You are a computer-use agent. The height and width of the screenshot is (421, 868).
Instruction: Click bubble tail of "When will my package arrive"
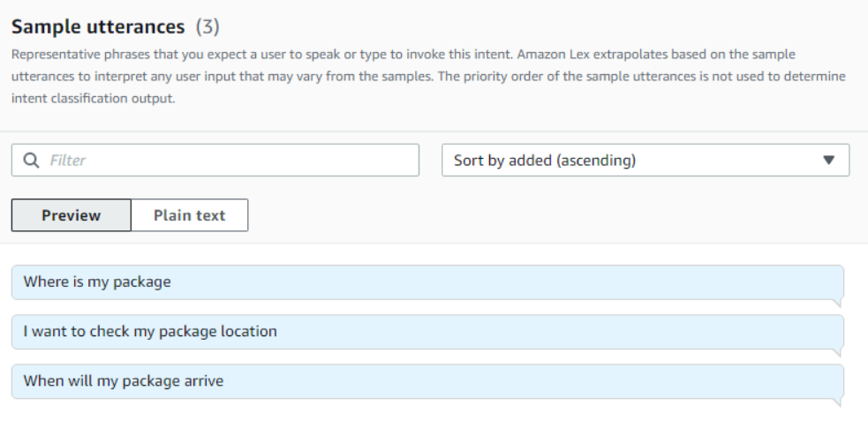point(838,402)
